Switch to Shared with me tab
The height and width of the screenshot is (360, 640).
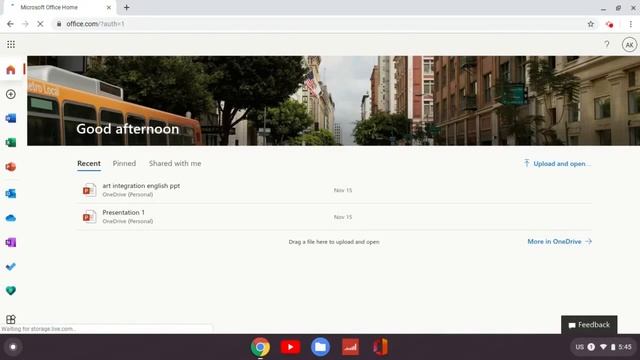(175, 163)
